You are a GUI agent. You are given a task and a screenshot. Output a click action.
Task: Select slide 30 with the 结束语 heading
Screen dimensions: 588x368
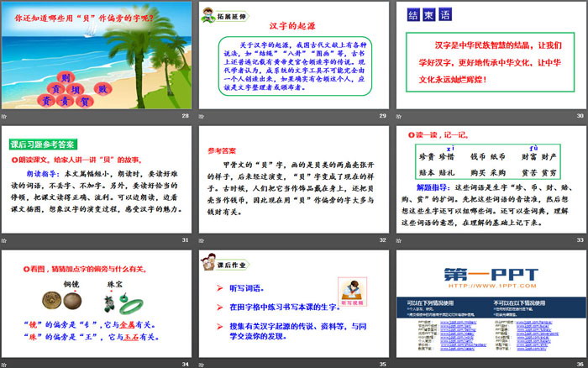(x=491, y=55)
